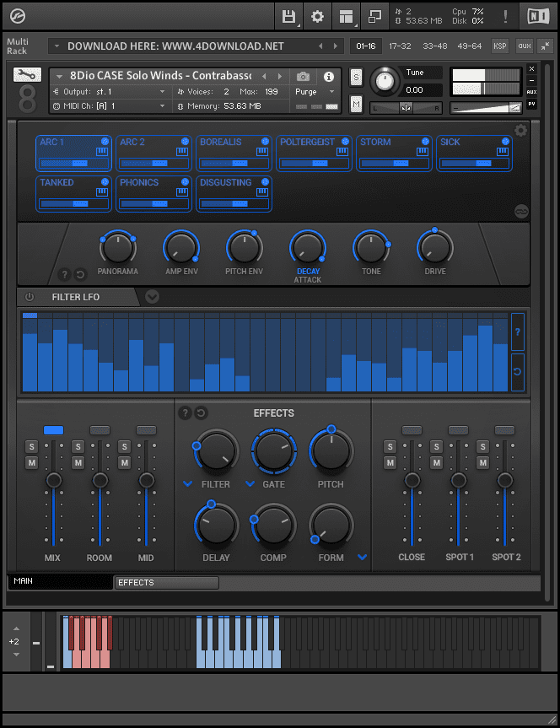560x728 pixels.
Task: Switch to rack page 17-32
Action: coord(400,46)
